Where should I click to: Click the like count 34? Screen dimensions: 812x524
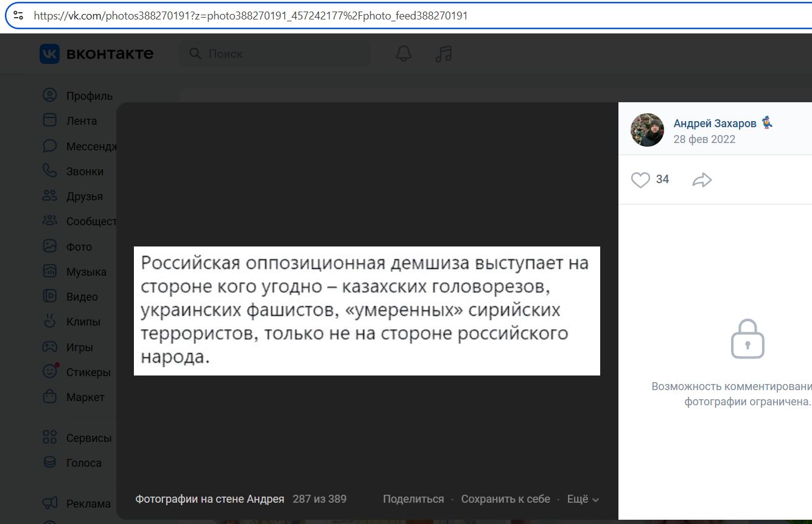pyautogui.click(x=662, y=179)
